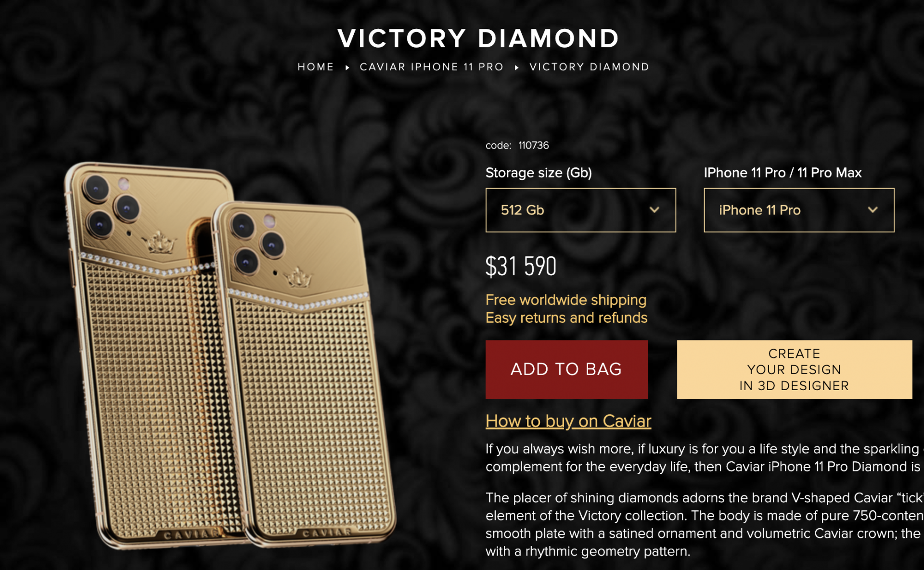Open How to buy on Caviar link
Screen dimensions: 924x570
[568, 421]
